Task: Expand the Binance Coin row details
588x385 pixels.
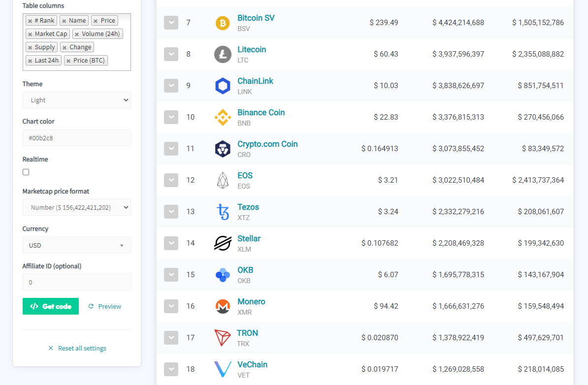Action: [x=171, y=117]
